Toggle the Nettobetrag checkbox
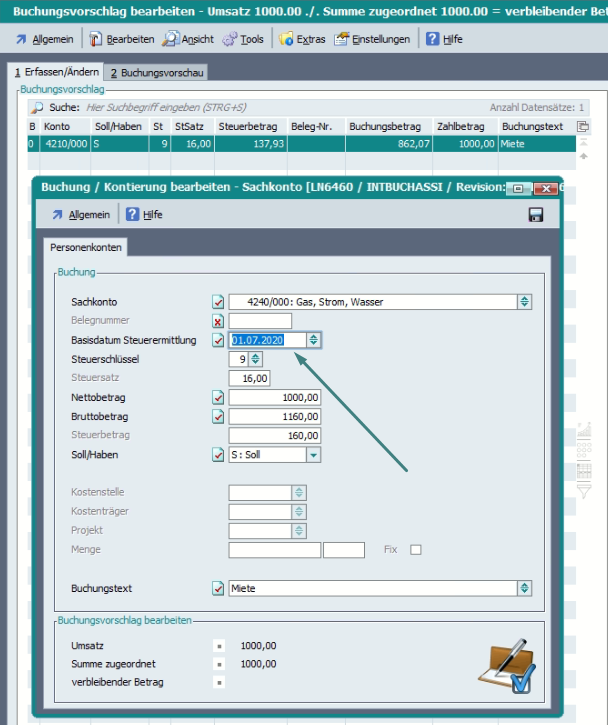 pos(218,398)
